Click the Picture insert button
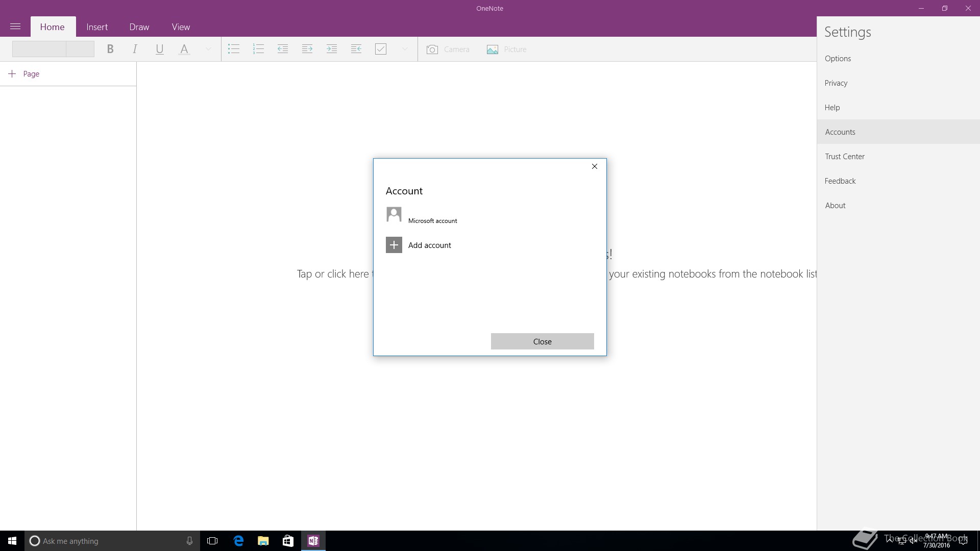The image size is (980, 551). (506, 49)
